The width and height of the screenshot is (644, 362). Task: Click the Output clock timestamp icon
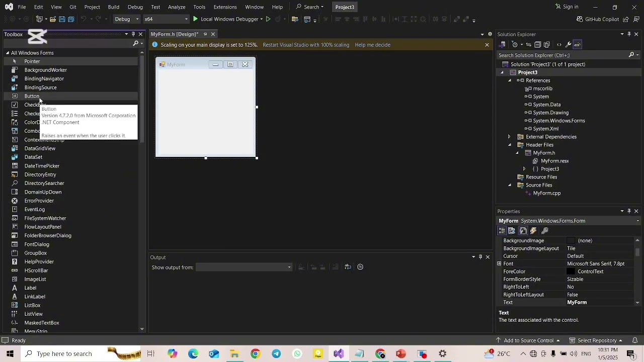tap(360, 267)
